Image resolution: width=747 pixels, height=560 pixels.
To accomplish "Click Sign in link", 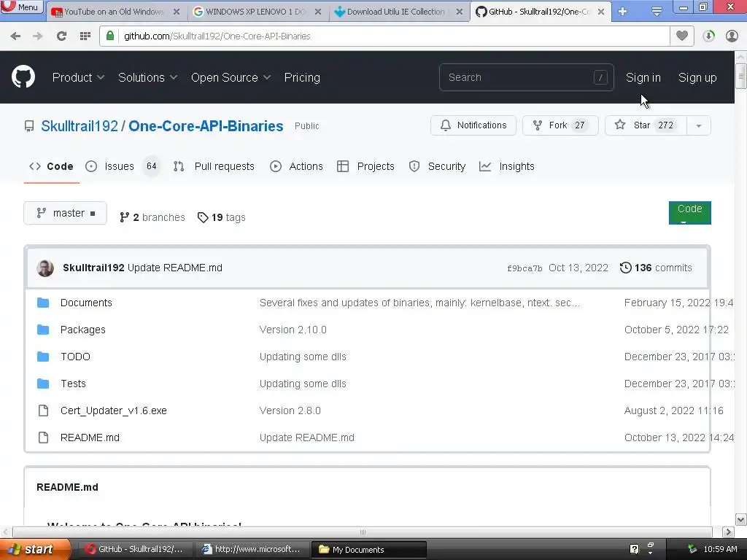I will coord(643,77).
